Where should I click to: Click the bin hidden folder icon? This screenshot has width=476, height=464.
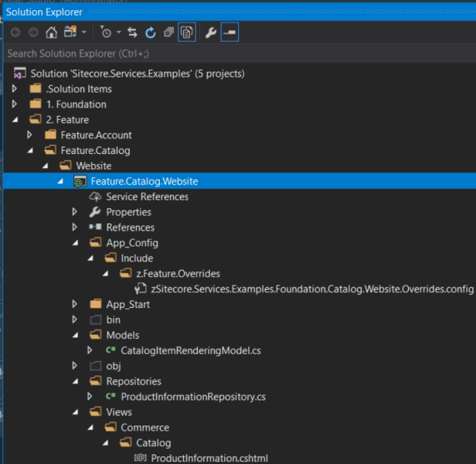point(96,319)
